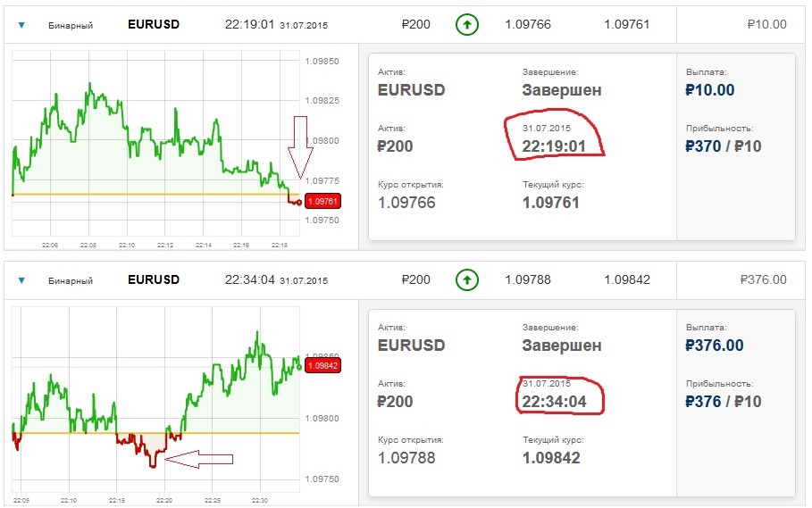The height and width of the screenshot is (508, 812).
Task: Collapse the 22:34:04 EURUSD trade row triangle
Action: (x=21, y=280)
